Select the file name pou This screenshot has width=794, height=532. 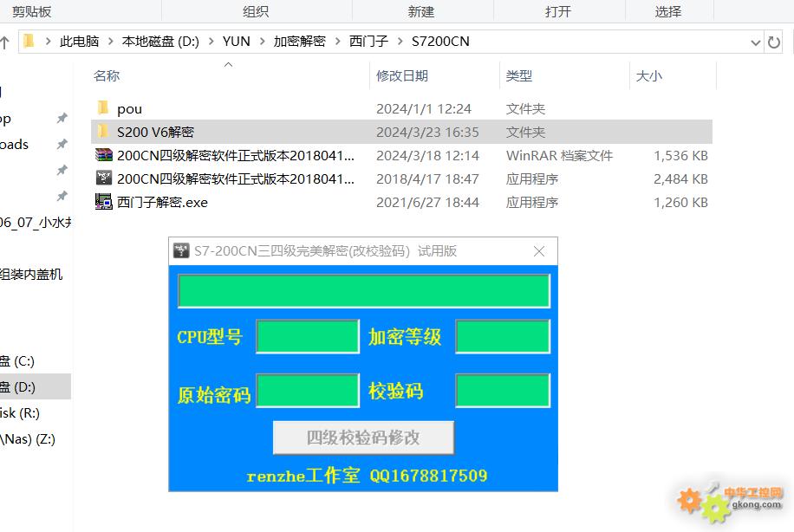(x=130, y=109)
